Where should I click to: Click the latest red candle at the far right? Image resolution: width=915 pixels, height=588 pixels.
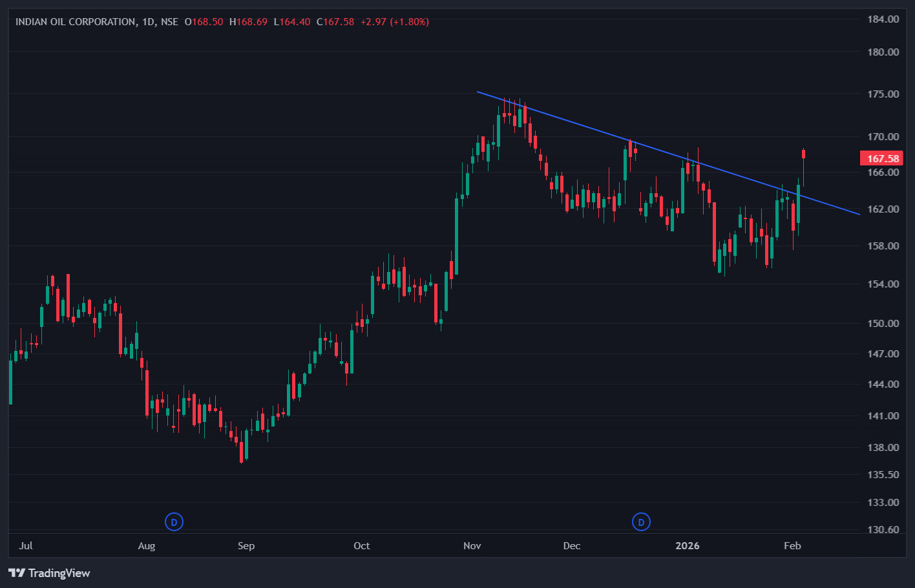click(x=804, y=154)
